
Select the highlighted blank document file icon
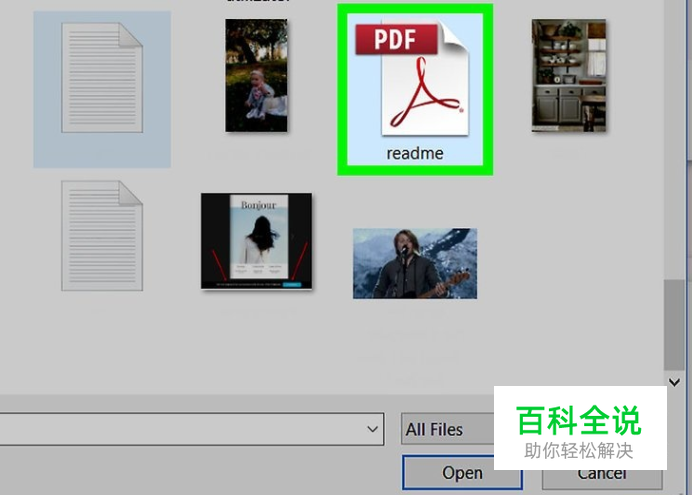pos(102,78)
